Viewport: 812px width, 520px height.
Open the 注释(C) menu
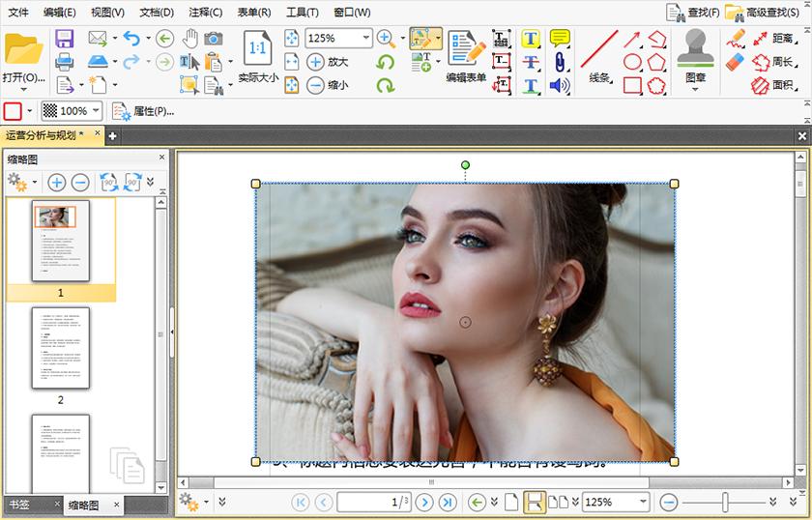(x=205, y=13)
